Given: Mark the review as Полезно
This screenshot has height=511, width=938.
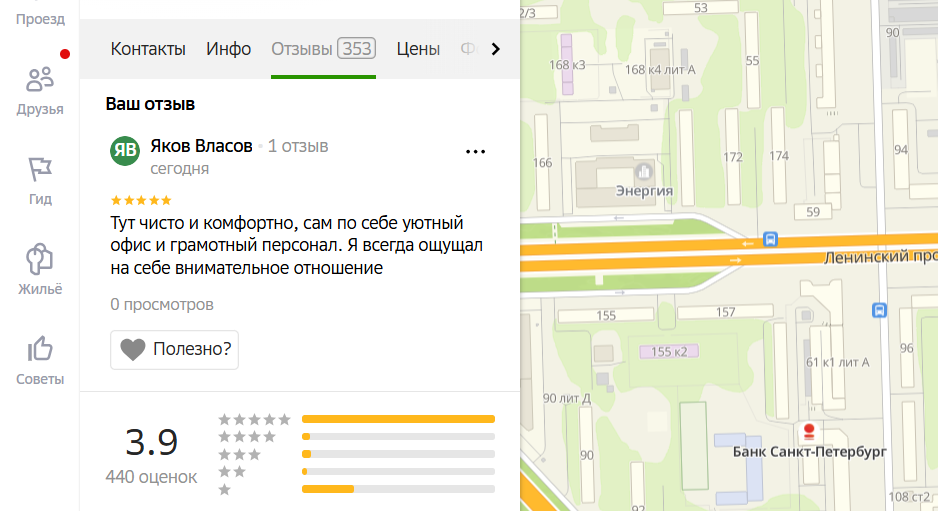Looking at the screenshot, I should 174,349.
